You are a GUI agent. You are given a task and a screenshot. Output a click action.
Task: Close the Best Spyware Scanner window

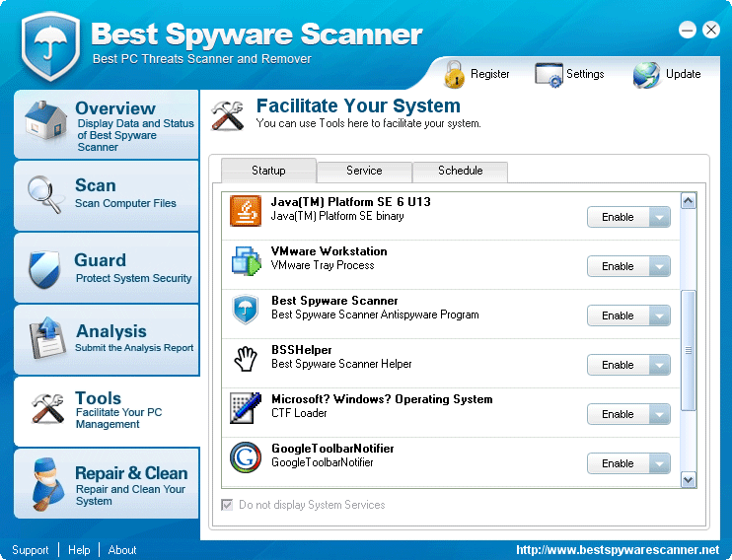click(711, 31)
